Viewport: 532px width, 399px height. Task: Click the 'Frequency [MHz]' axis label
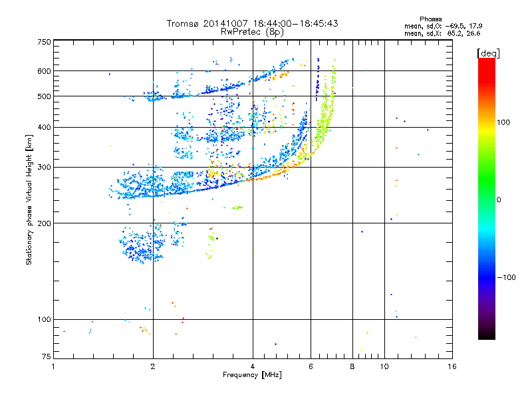(252, 375)
